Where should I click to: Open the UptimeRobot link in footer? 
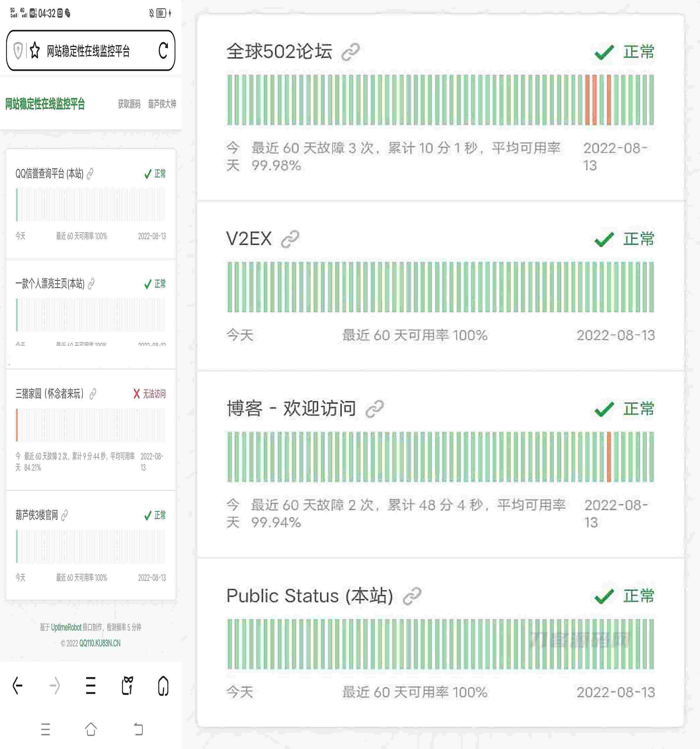click(66, 627)
